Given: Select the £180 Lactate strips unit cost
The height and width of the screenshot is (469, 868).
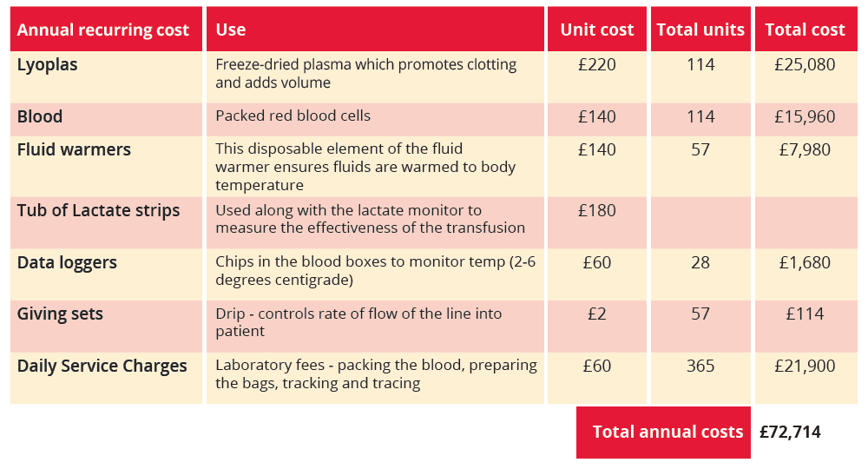Looking at the screenshot, I should coord(596,210).
